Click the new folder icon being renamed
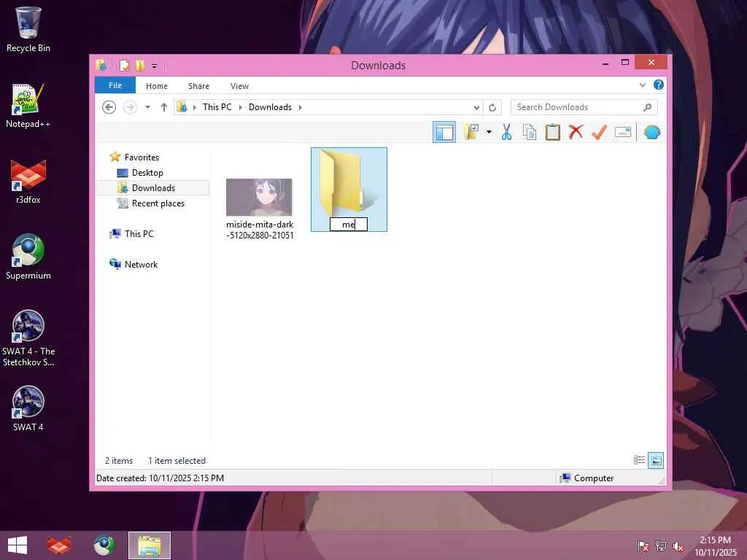 (348, 181)
